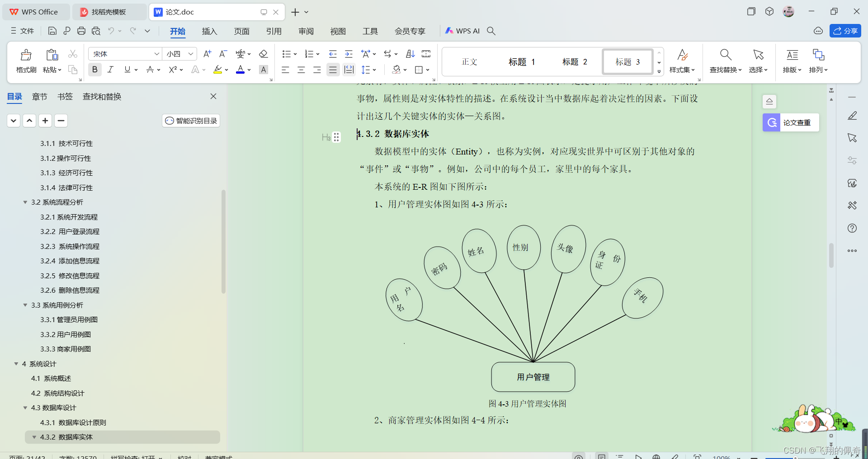
Task: Click the Print icon in quick toolbar
Action: click(81, 31)
